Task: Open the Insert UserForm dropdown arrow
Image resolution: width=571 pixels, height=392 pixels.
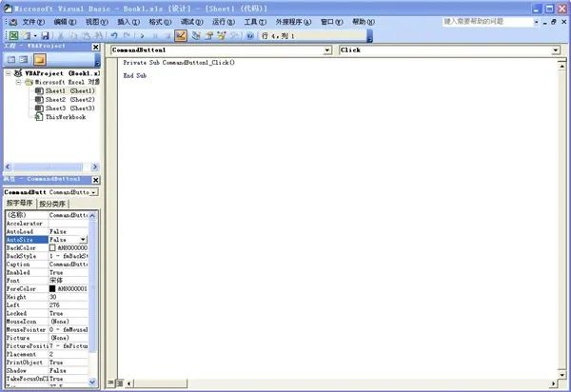Action: click(35, 35)
